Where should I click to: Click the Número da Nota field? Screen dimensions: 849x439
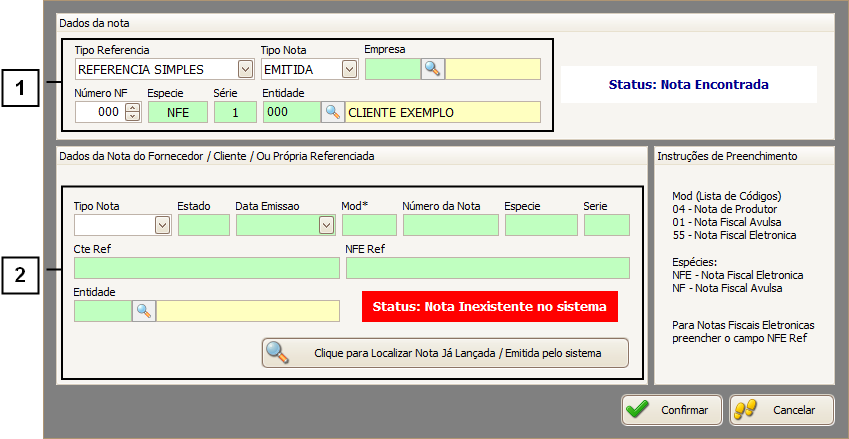pyautogui.click(x=450, y=225)
